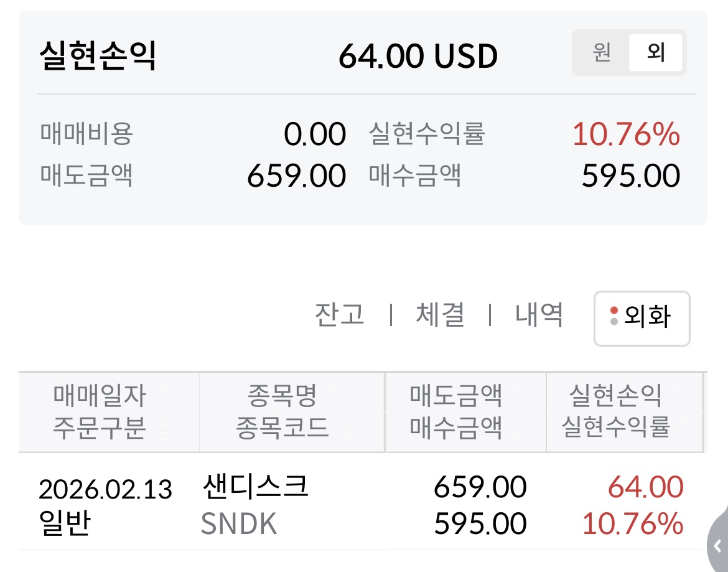Sort the list by 종목명 arrows

pos(334,395)
